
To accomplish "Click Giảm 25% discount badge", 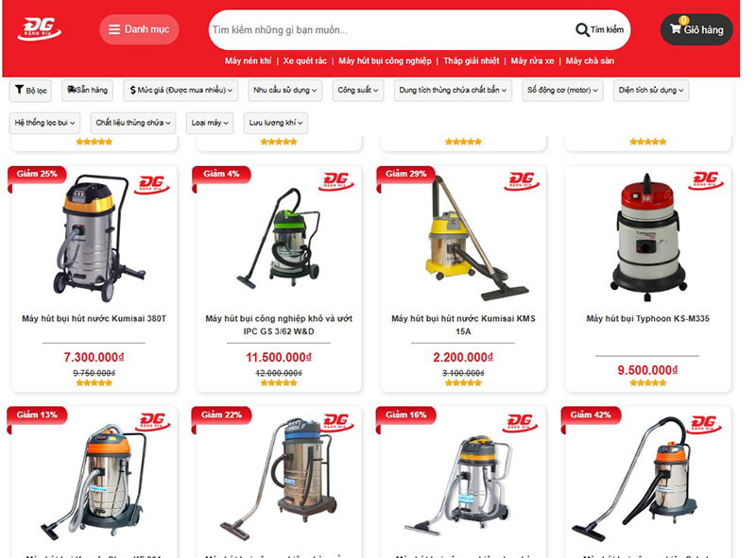I will pos(37,174).
